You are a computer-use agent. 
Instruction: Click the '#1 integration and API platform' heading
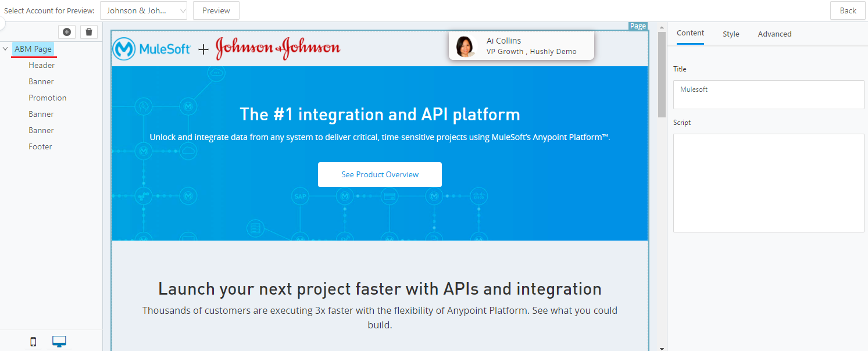tap(380, 114)
